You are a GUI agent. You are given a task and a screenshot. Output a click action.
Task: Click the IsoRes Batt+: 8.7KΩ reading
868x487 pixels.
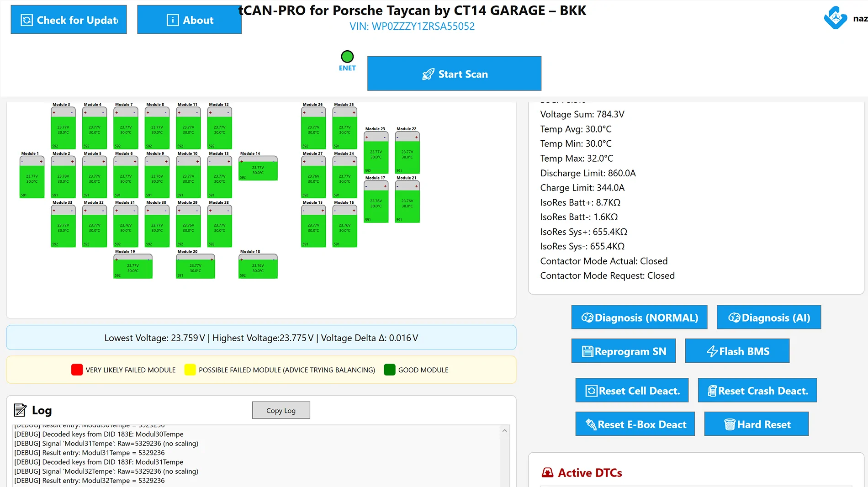580,202
